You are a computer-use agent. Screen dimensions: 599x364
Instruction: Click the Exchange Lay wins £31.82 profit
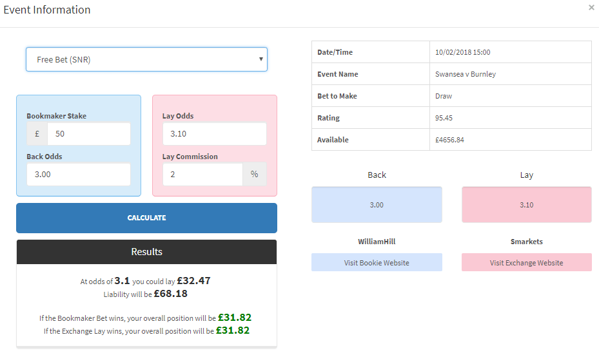(233, 330)
